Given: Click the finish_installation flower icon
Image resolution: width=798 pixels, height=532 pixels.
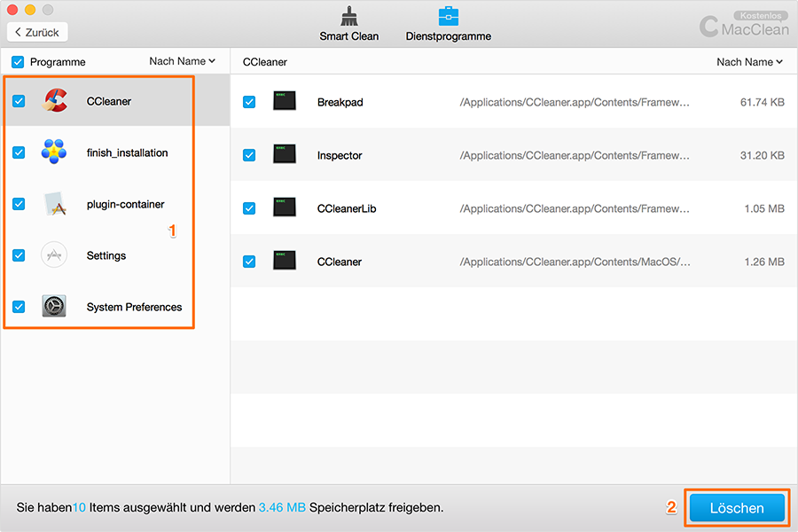Looking at the screenshot, I should click(x=54, y=152).
